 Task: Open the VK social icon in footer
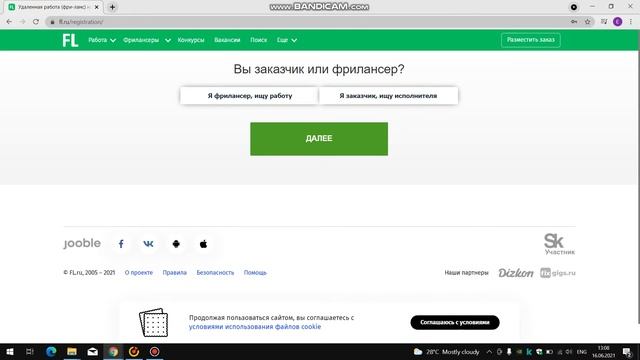click(148, 244)
